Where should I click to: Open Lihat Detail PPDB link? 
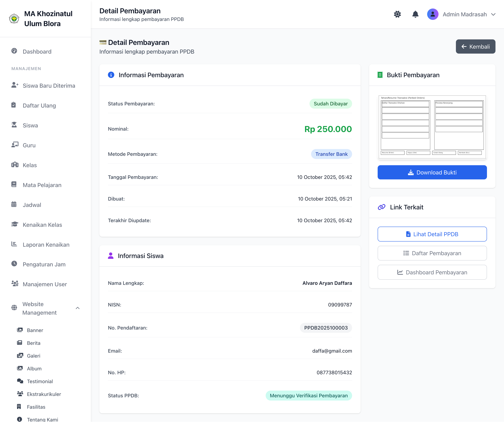[x=432, y=234]
